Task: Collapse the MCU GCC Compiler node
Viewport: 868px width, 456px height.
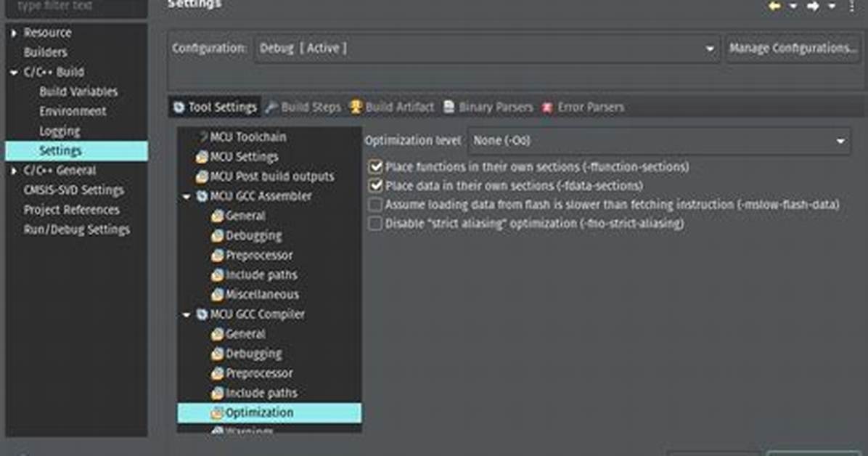Action: pos(187,314)
